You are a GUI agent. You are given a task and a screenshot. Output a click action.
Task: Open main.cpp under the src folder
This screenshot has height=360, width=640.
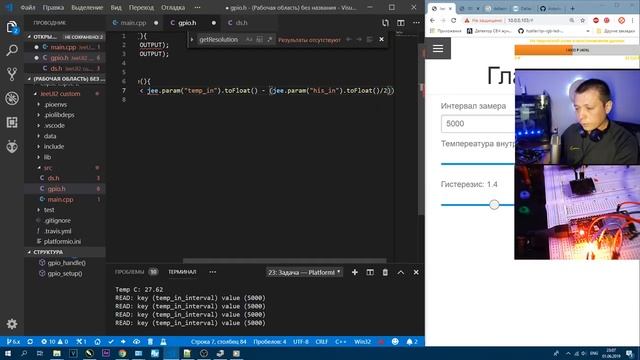60,200
